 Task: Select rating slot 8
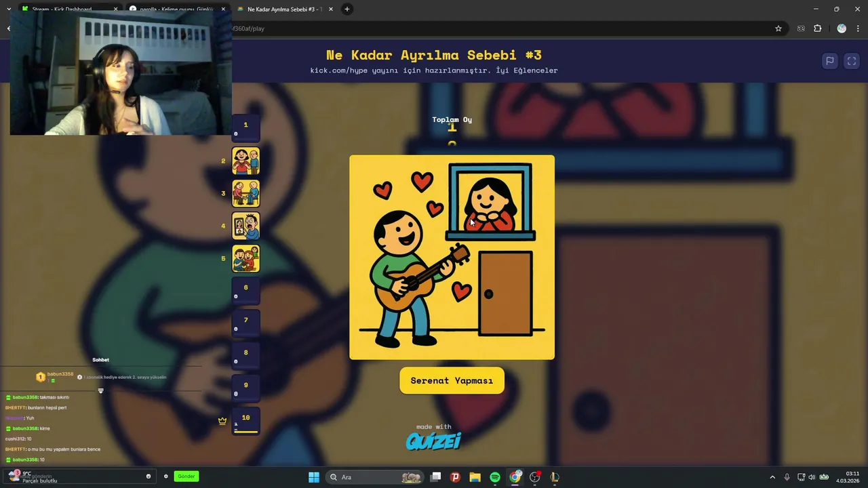pyautogui.click(x=245, y=356)
